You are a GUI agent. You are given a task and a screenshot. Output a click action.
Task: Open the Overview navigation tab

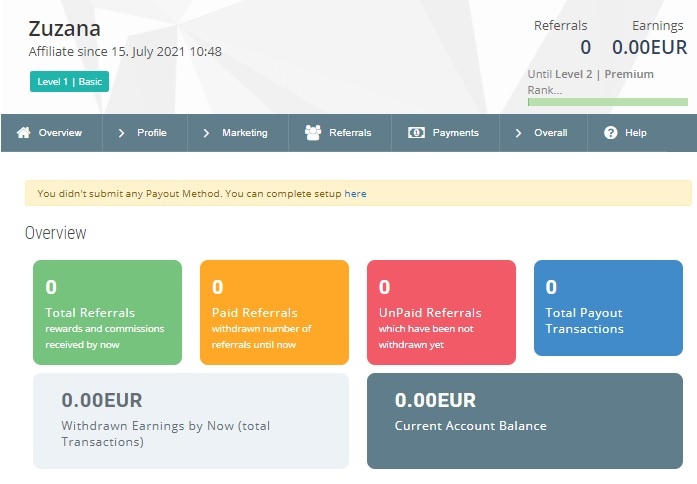pyautogui.click(x=52, y=132)
